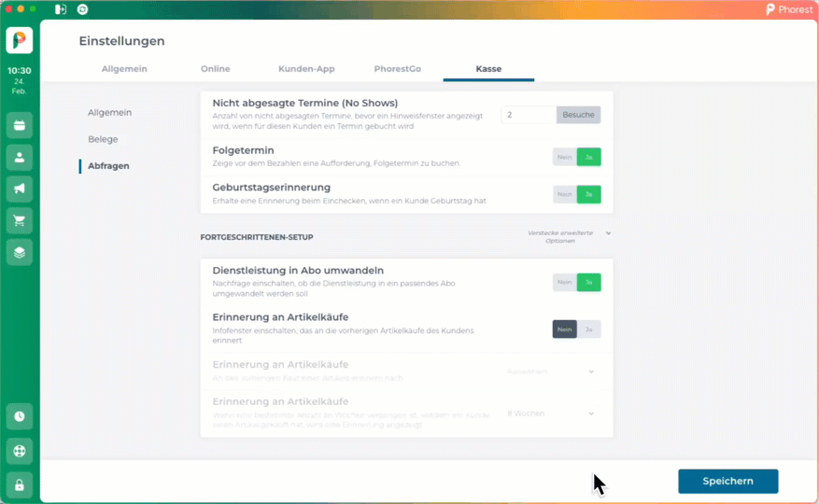Open the '8 Wochen' dropdown
Viewport: 819px width, 504px height.
click(x=550, y=413)
